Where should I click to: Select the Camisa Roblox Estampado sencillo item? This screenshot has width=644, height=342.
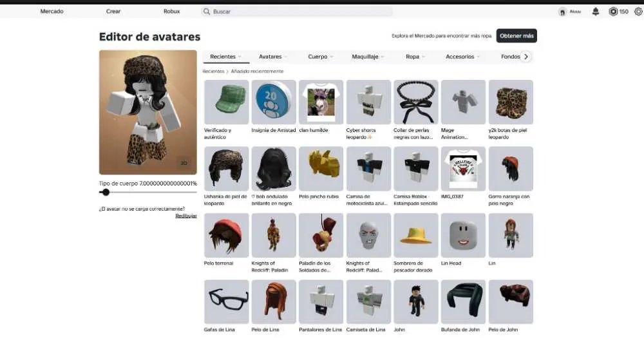[415, 169]
